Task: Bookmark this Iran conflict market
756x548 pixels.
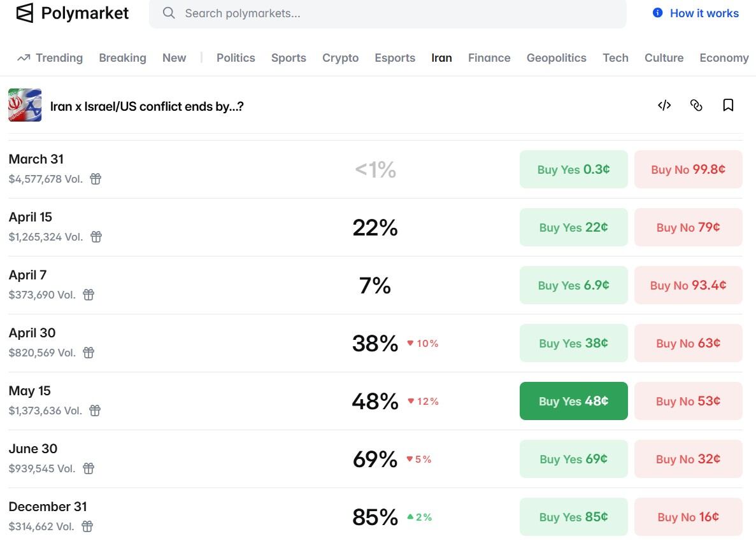Action: pyautogui.click(x=728, y=106)
